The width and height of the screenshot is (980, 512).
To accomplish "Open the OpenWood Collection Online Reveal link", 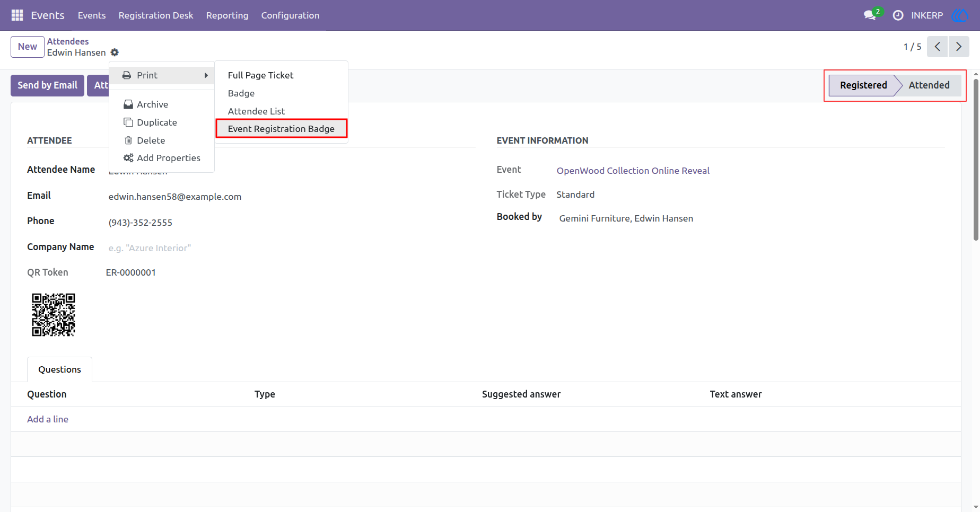I will coord(633,171).
